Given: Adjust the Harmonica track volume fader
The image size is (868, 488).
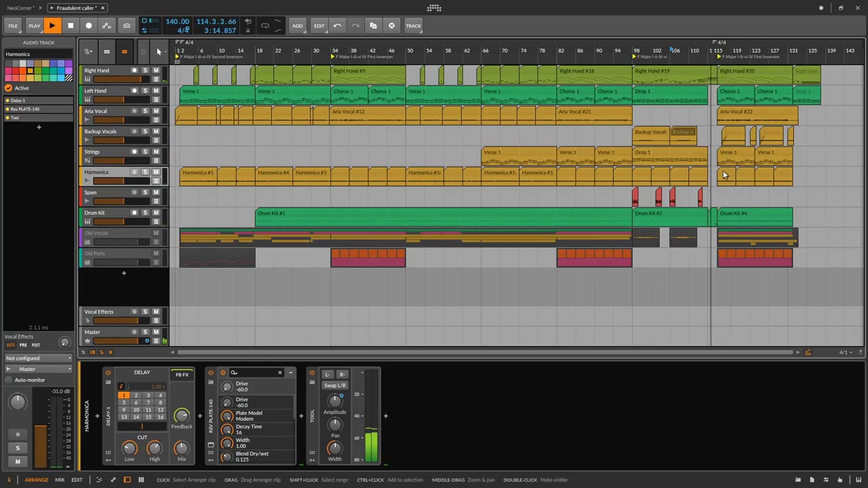Looking at the screenshot, I should pos(121,181).
